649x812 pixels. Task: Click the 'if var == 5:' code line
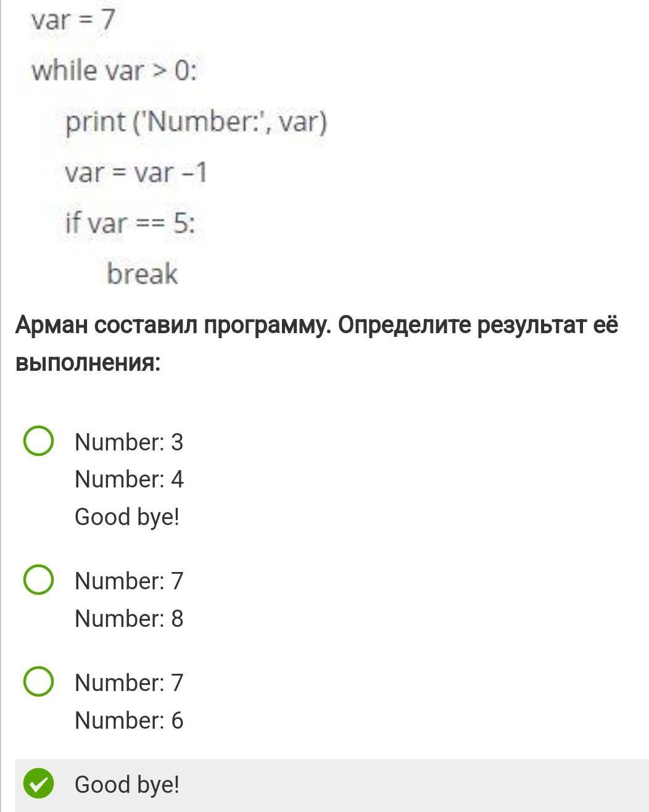(130, 223)
